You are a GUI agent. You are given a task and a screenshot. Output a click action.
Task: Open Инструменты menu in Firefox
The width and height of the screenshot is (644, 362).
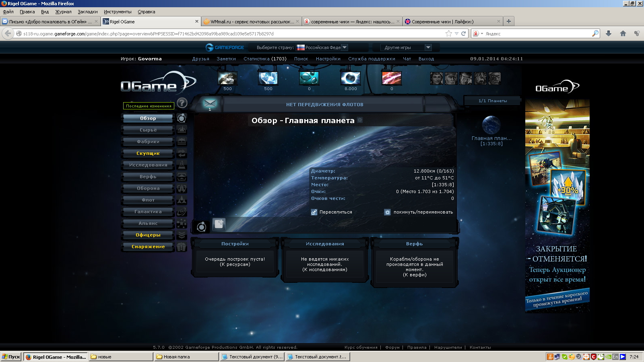click(118, 12)
